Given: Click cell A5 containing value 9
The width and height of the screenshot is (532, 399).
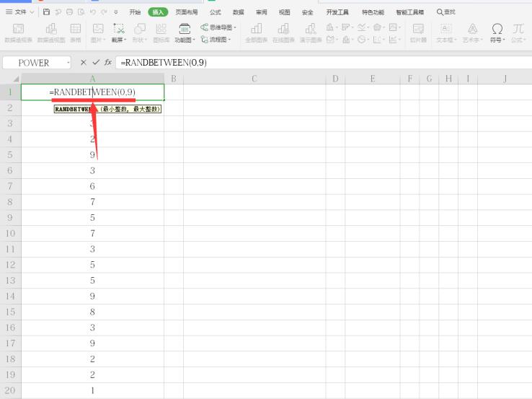Looking at the screenshot, I should tap(92, 155).
